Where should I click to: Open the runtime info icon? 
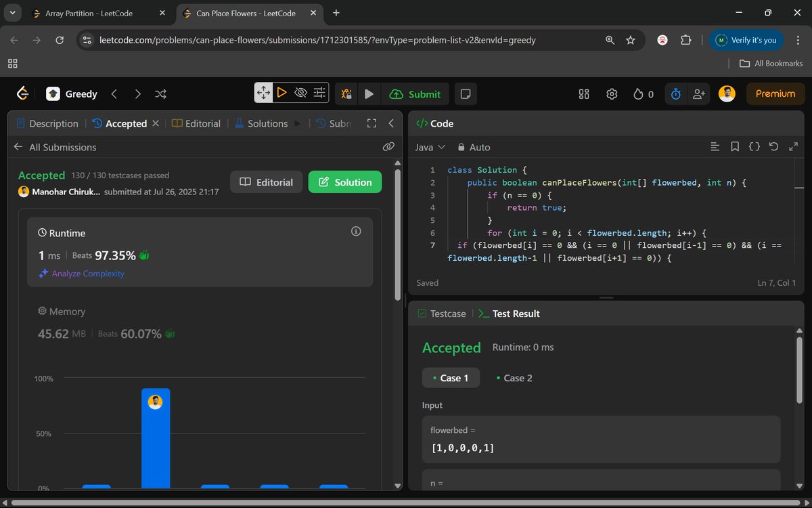(x=356, y=232)
